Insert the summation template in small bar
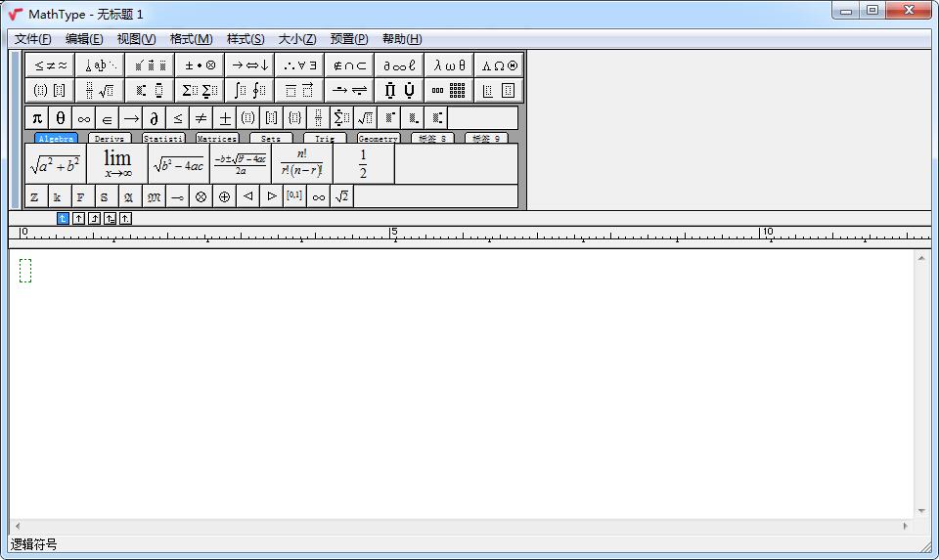 coord(341,118)
